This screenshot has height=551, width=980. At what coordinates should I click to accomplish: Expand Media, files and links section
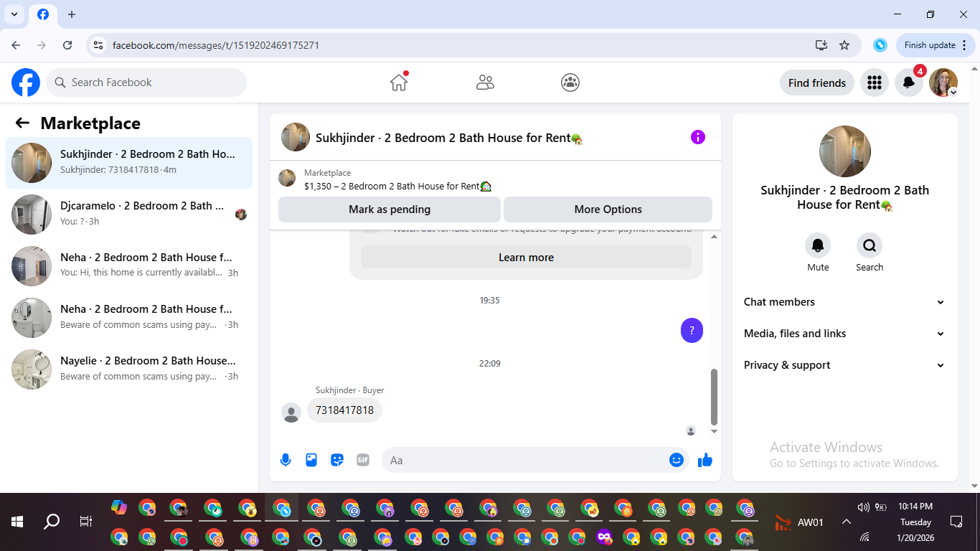(x=844, y=334)
